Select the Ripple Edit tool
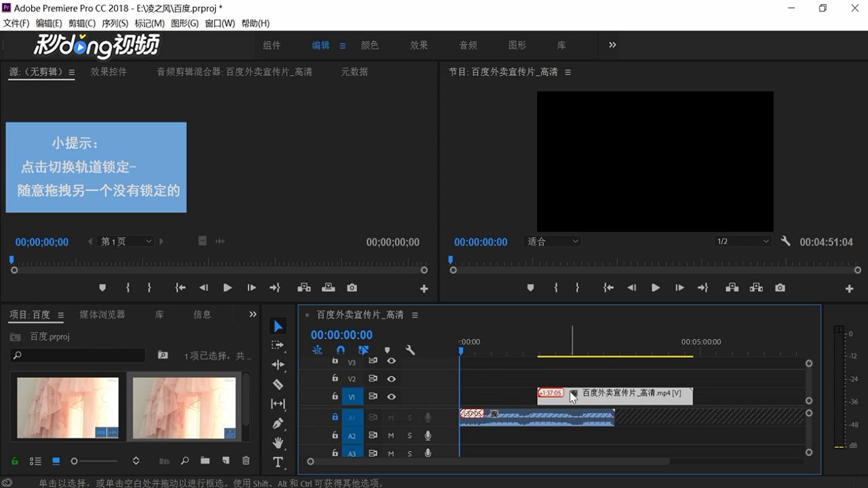868x488 pixels. tap(278, 365)
